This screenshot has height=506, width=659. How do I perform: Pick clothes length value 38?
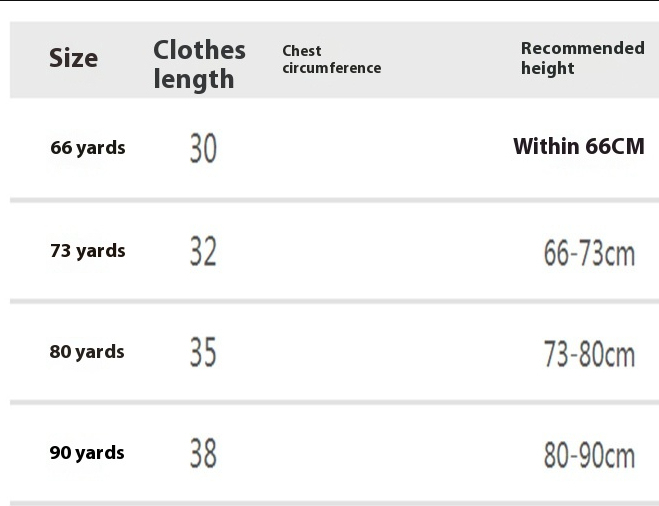pyautogui.click(x=203, y=454)
